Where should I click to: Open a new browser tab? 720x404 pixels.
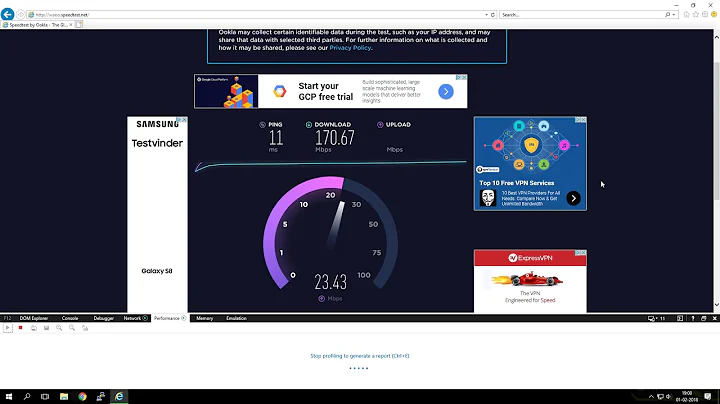tap(79, 25)
